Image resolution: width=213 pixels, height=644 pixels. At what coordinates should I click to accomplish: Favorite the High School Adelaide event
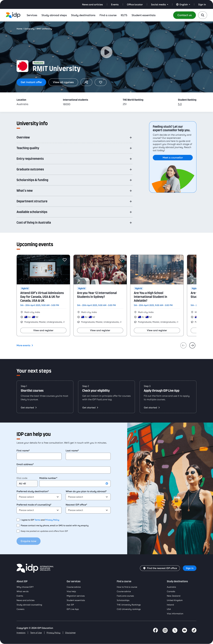point(178,260)
